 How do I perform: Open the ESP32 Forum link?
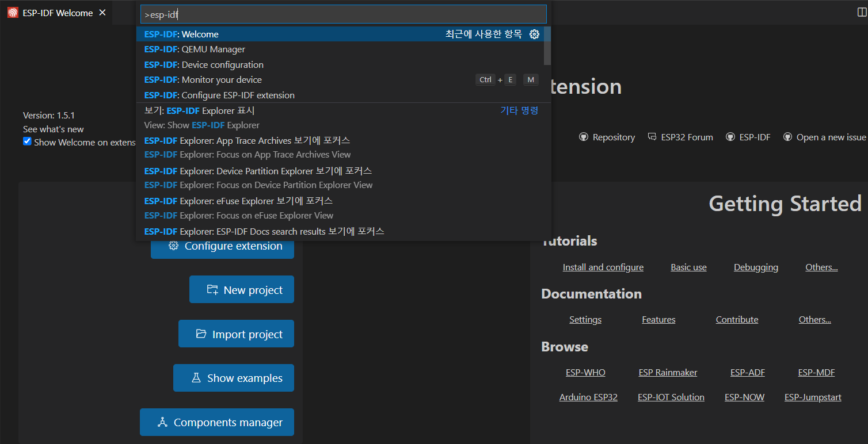(x=687, y=137)
